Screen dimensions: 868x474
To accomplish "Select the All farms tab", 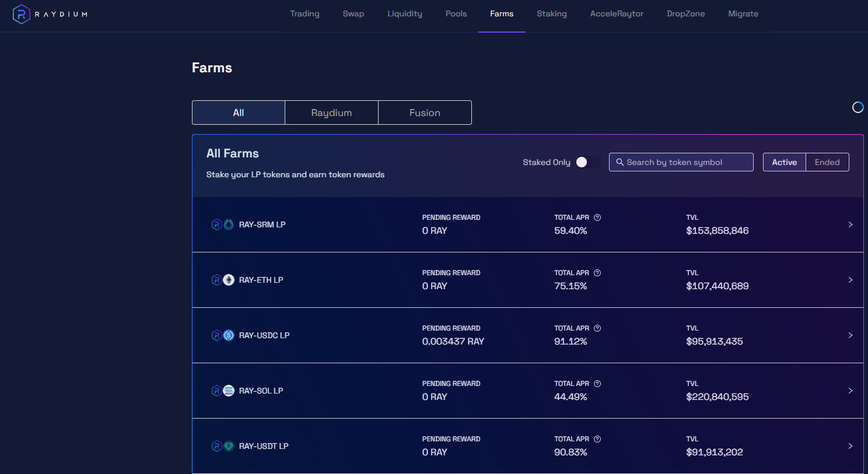I will click(239, 113).
